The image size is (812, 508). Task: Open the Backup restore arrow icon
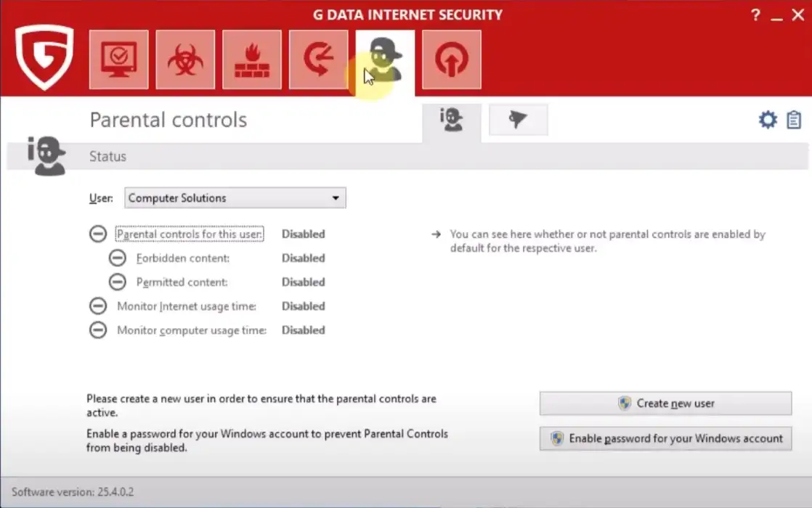[318, 60]
